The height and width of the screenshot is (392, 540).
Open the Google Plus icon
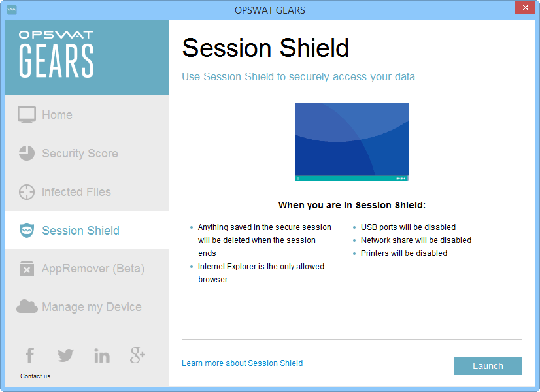pyautogui.click(x=137, y=355)
